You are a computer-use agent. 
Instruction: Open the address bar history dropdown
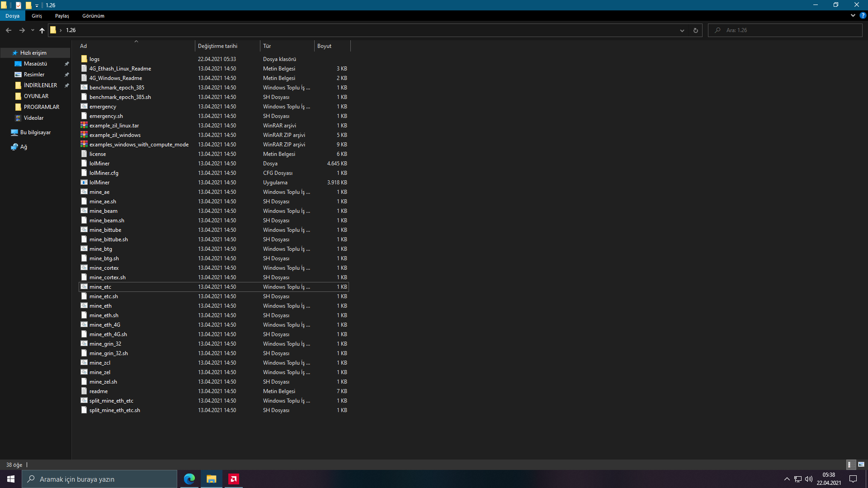(682, 30)
